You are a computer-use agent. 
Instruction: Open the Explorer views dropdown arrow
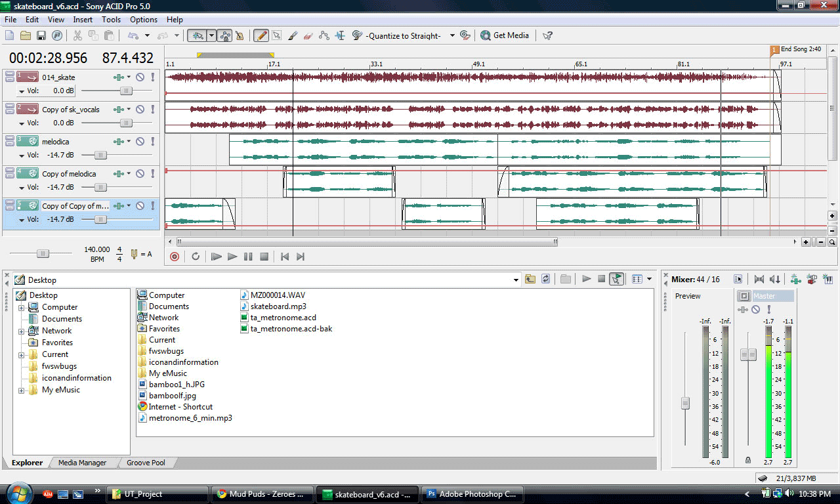click(x=650, y=279)
